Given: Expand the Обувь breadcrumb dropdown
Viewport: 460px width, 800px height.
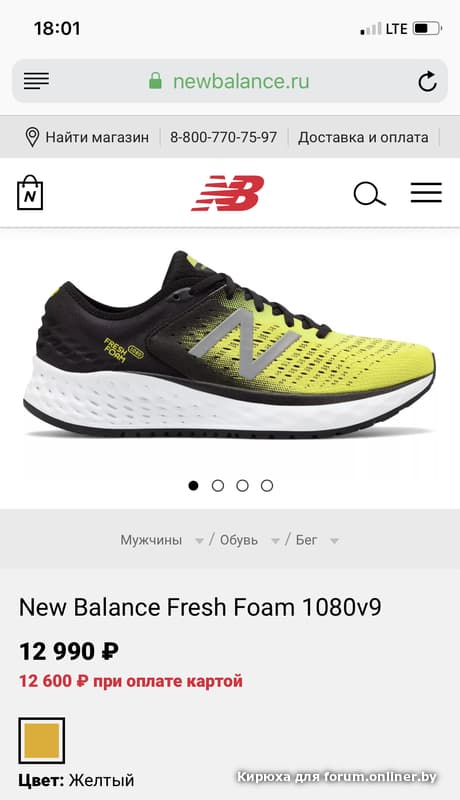Looking at the screenshot, I should pyautogui.click(x=275, y=541).
